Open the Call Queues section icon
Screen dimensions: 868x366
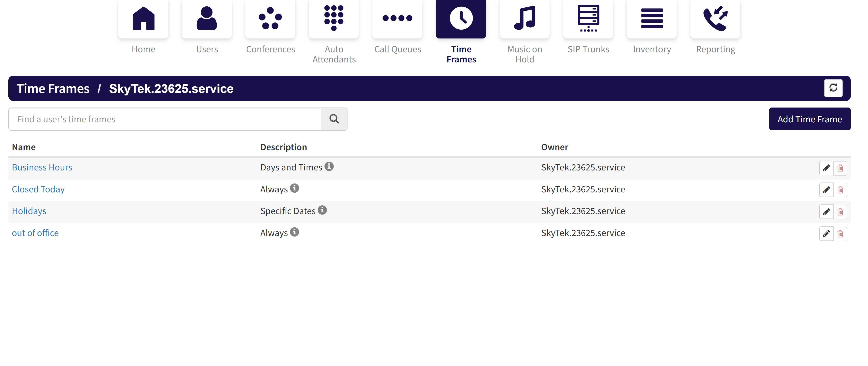397,19
